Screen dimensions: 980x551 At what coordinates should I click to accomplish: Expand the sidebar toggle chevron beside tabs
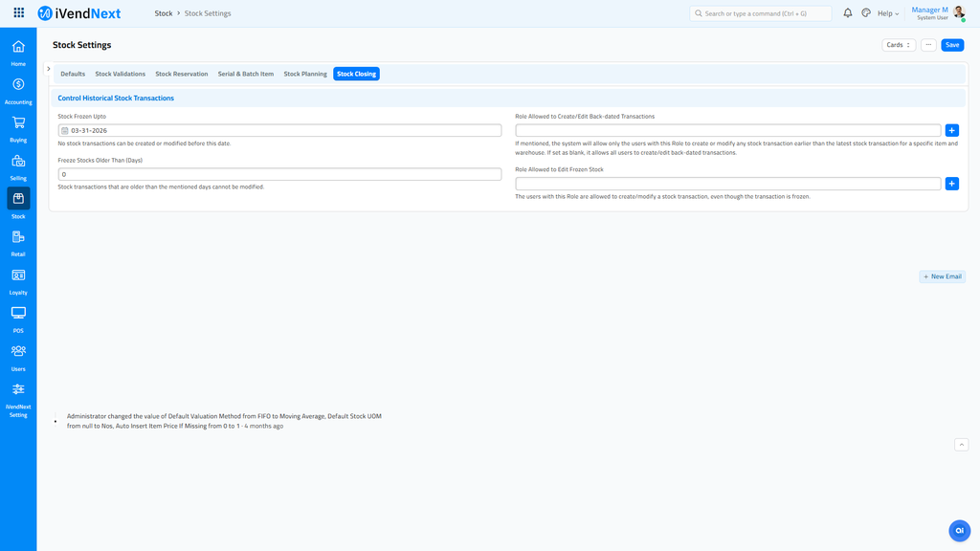coord(49,69)
